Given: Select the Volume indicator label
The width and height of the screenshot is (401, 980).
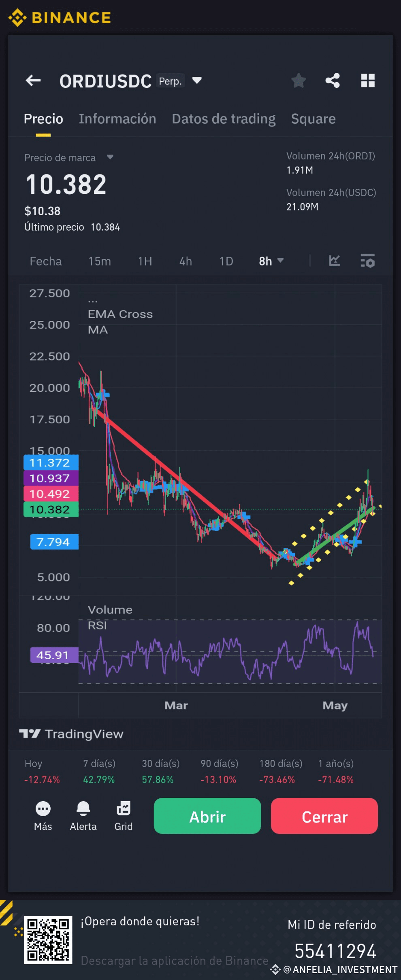Looking at the screenshot, I should [x=110, y=610].
